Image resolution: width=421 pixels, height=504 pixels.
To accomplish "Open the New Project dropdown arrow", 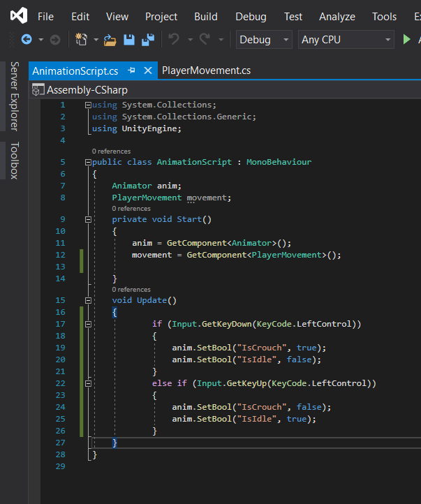I will click(96, 40).
